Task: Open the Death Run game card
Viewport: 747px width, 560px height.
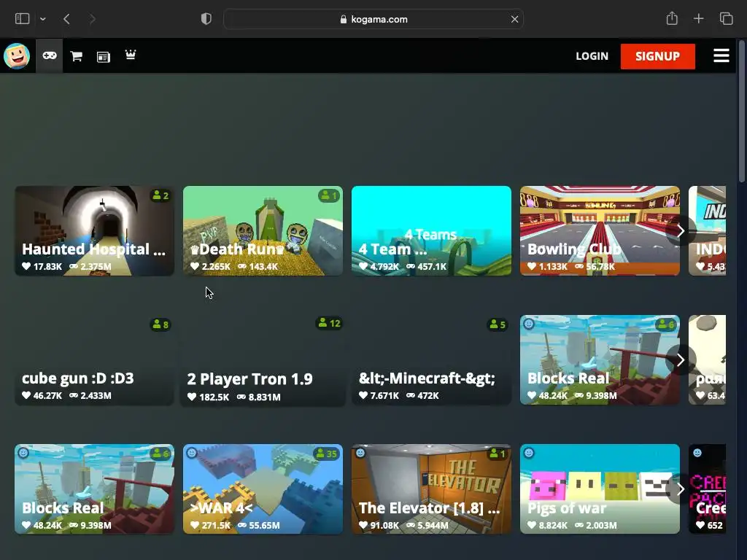Action: 263,230
